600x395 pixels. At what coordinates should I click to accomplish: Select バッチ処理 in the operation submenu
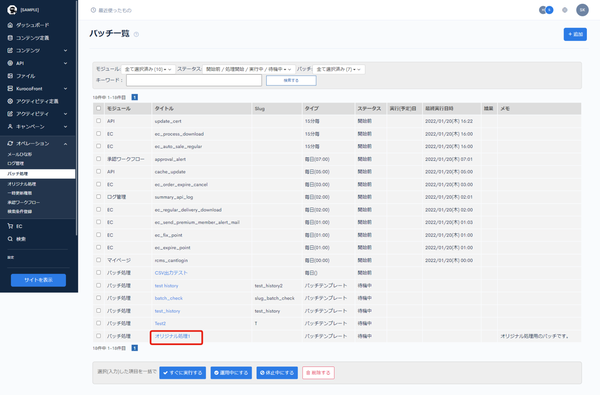pos(38,174)
